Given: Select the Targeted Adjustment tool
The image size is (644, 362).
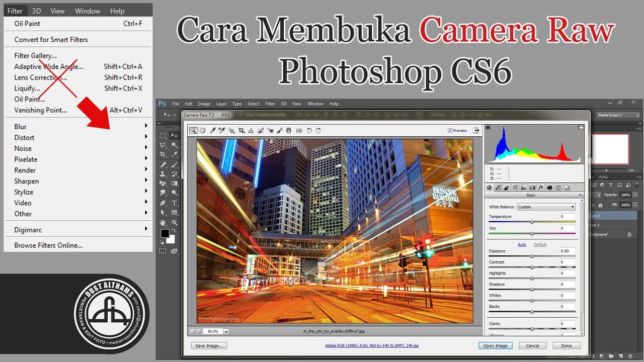Looking at the screenshot, I should pos(231,131).
